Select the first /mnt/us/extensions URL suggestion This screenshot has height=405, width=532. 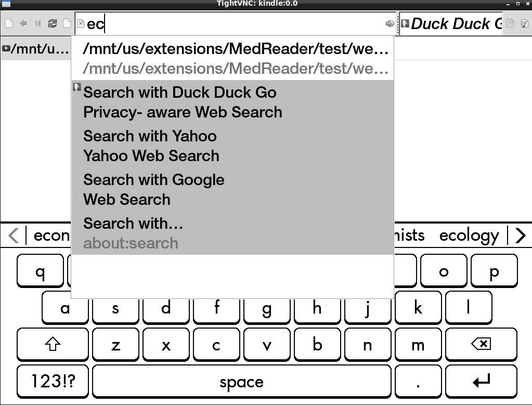pos(236,49)
